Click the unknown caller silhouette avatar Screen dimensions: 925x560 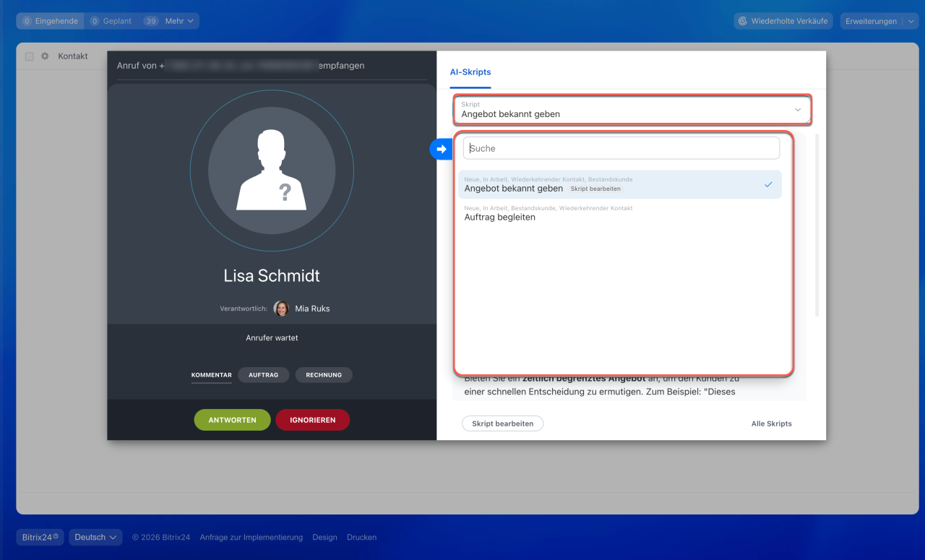tap(272, 171)
